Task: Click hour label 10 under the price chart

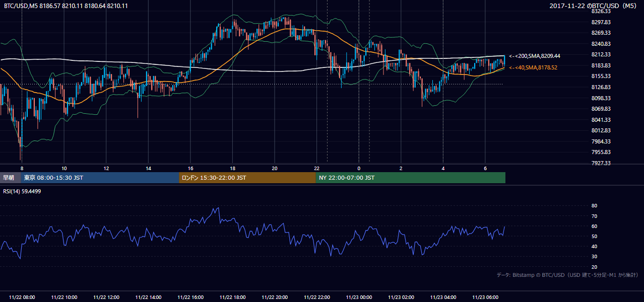Action: pos(64,168)
